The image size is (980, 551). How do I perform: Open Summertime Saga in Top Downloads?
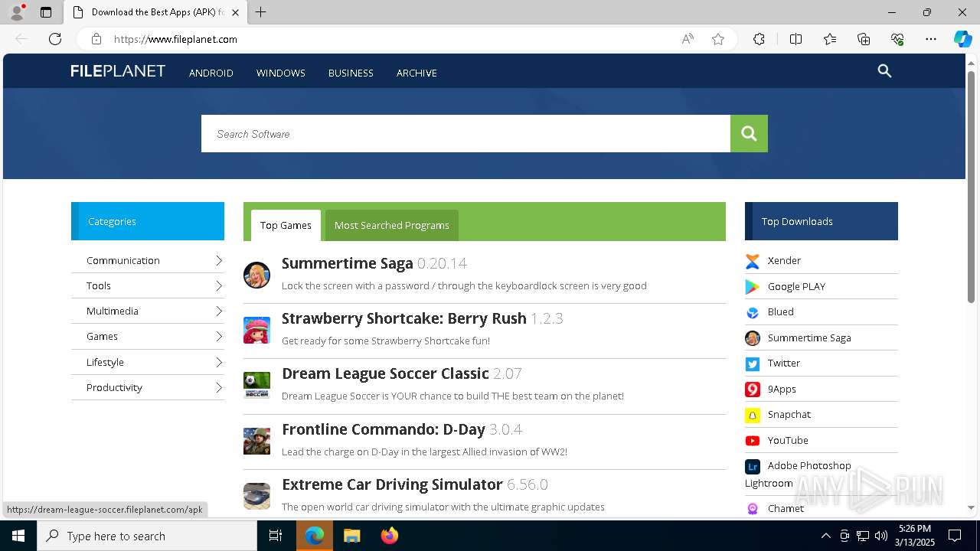click(x=809, y=338)
